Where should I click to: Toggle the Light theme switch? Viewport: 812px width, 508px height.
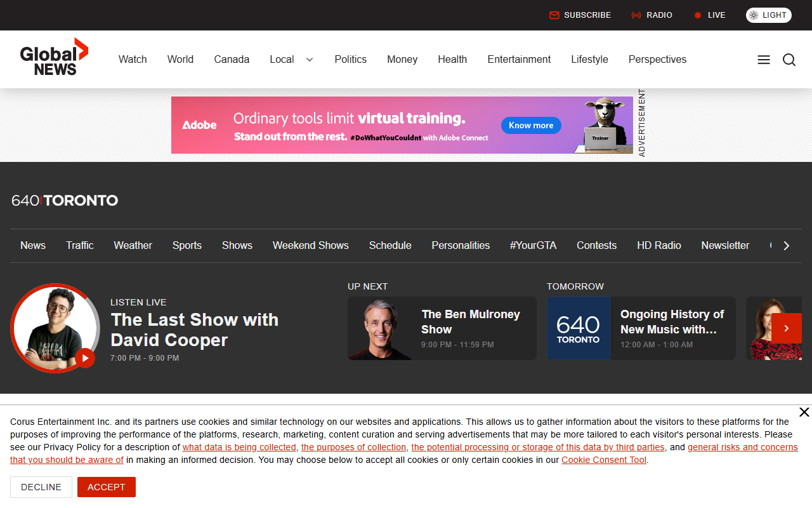[769, 15]
